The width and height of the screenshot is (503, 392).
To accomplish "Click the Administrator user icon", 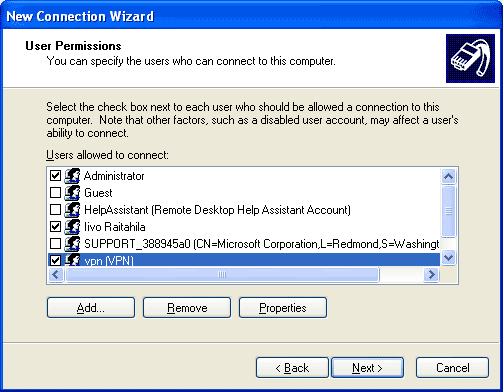I will tap(72, 176).
